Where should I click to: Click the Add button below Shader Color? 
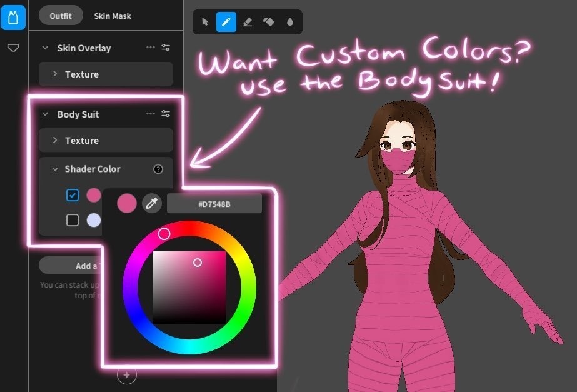(x=76, y=265)
